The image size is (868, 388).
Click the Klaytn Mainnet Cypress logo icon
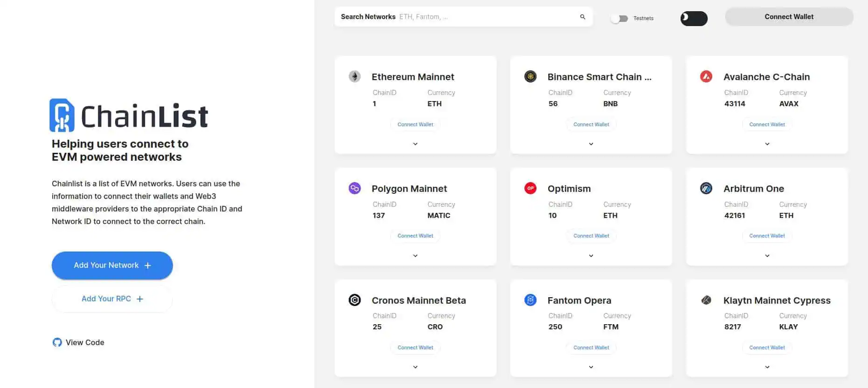click(706, 300)
